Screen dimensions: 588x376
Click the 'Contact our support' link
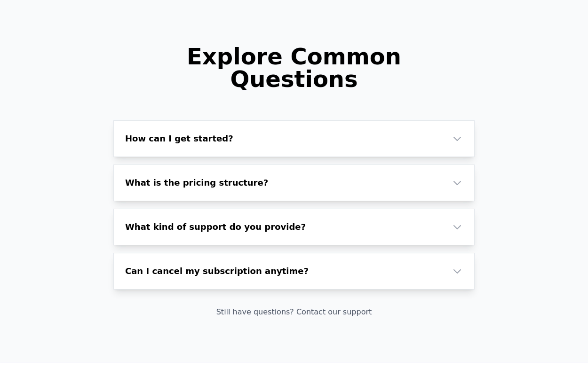coord(334,312)
